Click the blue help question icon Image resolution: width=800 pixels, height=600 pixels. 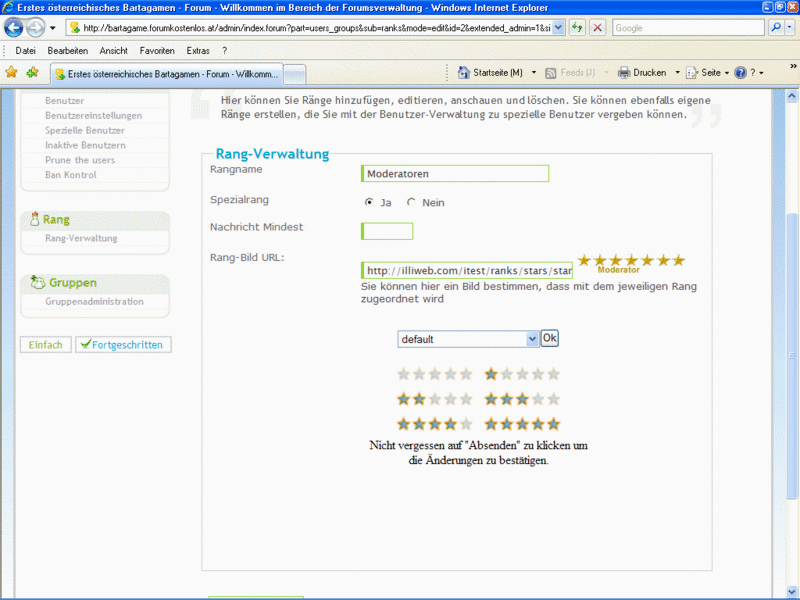click(740, 72)
